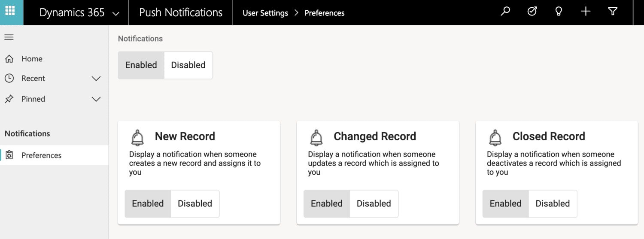The image size is (644, 239).
Task: Click the search magnifier icon
Action: click(x=505, y=12)
